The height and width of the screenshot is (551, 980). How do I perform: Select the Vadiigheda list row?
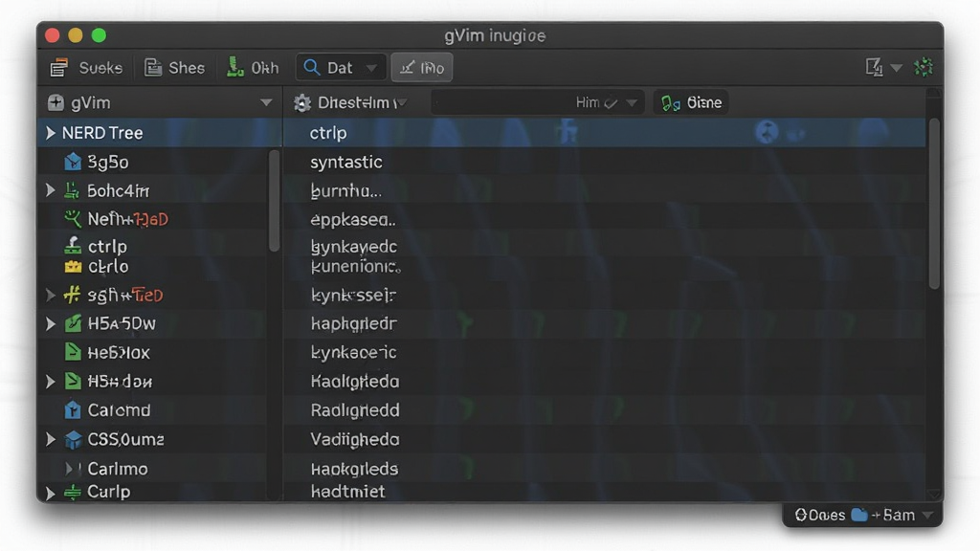[605, 439]
